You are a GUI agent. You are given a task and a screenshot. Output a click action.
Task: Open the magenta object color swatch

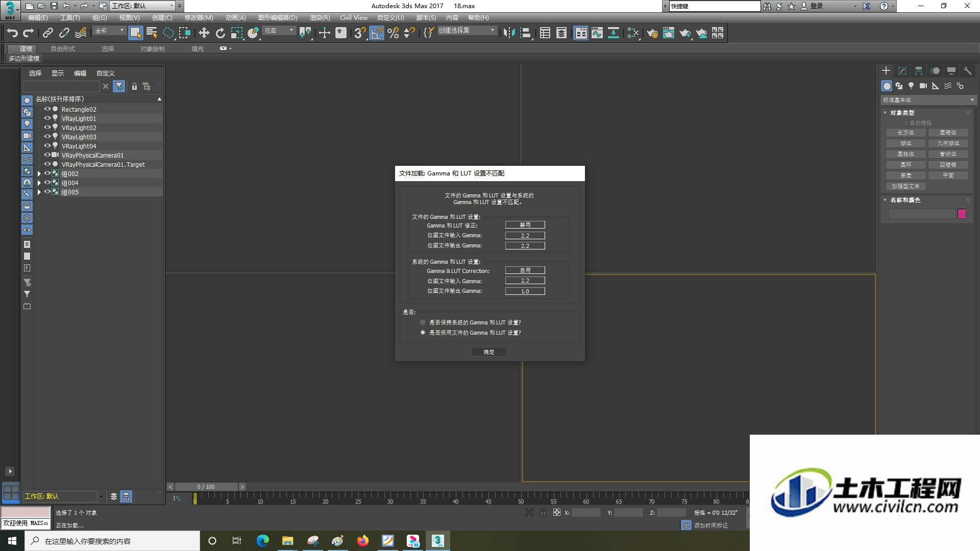click(x=962, y=214)
